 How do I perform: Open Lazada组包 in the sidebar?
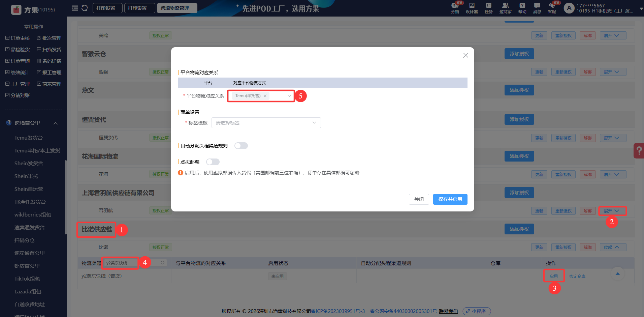click(x=28, y=291)
